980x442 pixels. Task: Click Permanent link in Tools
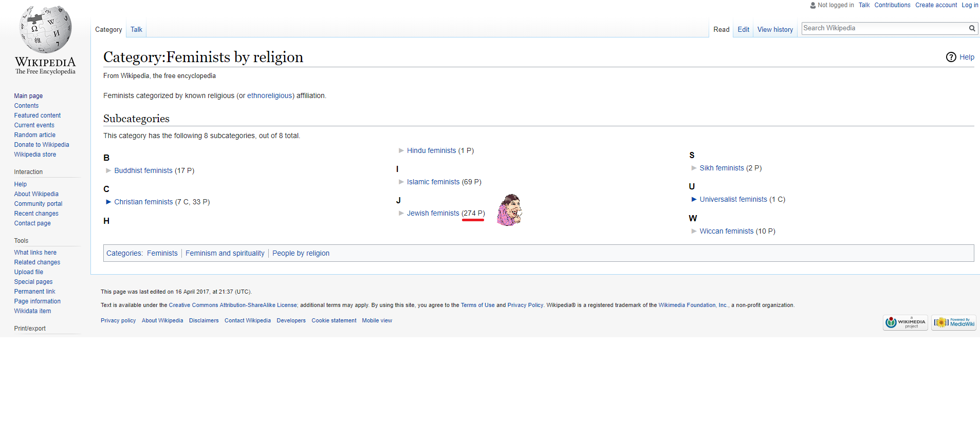[x=34, y=292]
